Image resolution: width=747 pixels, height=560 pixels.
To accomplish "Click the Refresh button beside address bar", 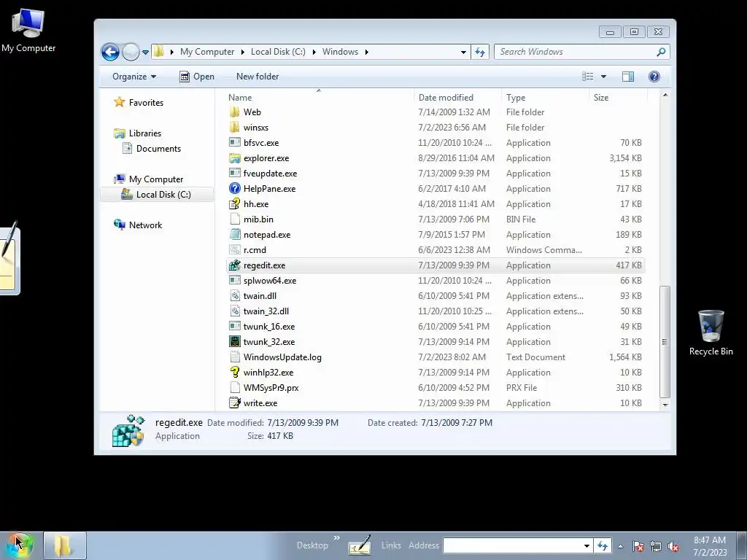I will point(480,52).
